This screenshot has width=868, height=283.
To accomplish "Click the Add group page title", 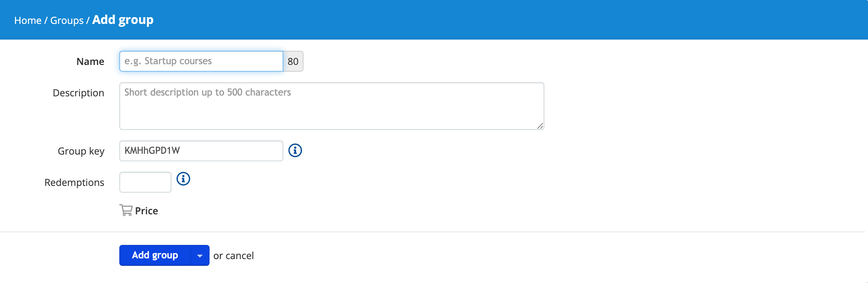I will pos(123,20).
